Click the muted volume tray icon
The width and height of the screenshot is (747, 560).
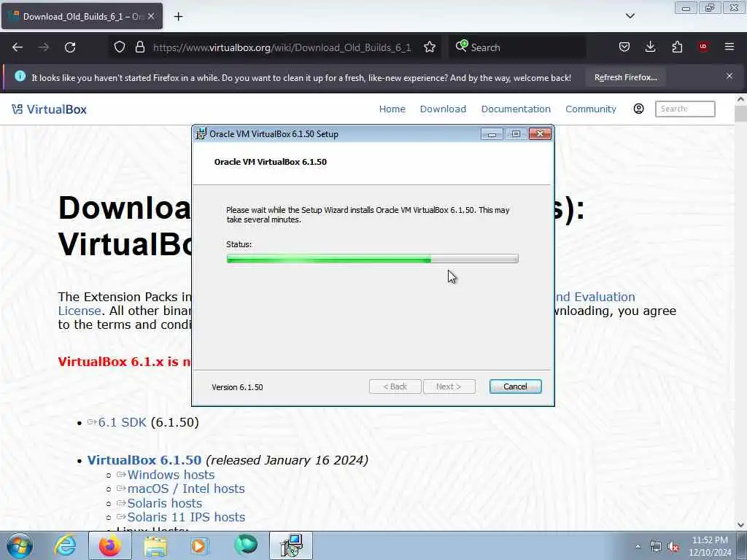click(673, 546)
